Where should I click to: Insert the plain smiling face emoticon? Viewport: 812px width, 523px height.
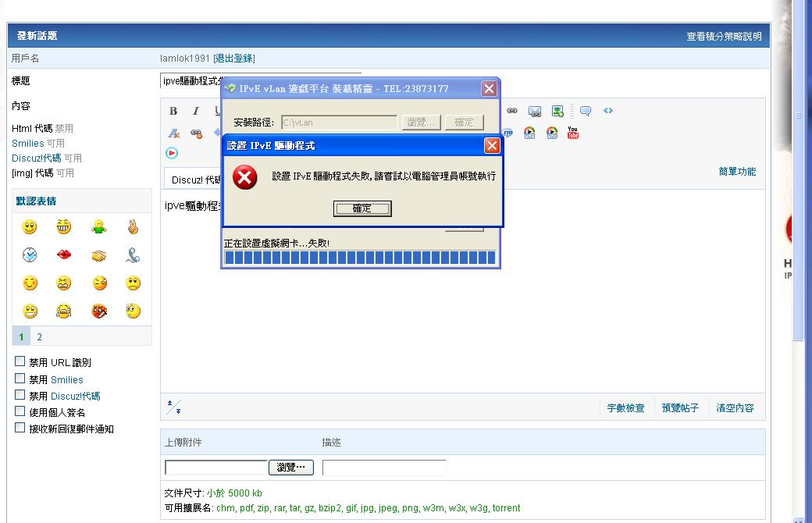point(30,227)
